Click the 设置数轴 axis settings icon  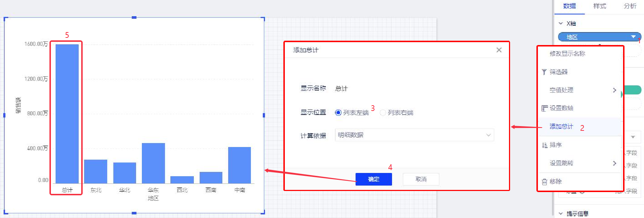click(544, 108)
